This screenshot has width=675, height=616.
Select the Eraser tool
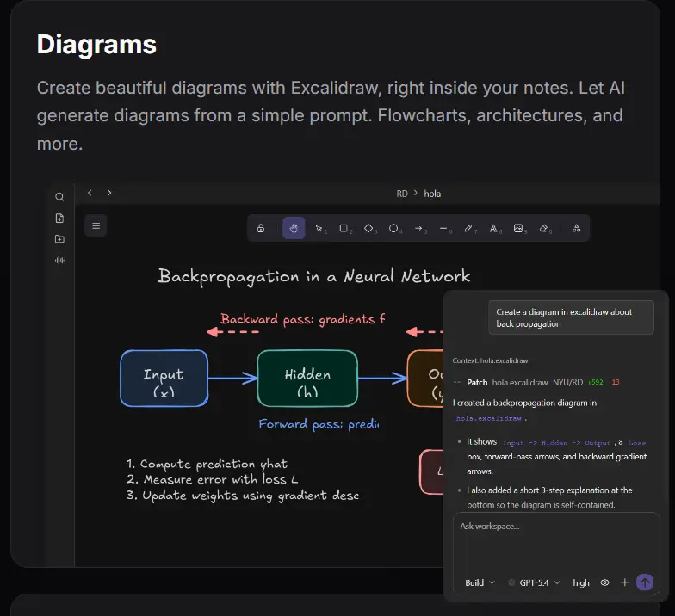click(x=544, y=229)
